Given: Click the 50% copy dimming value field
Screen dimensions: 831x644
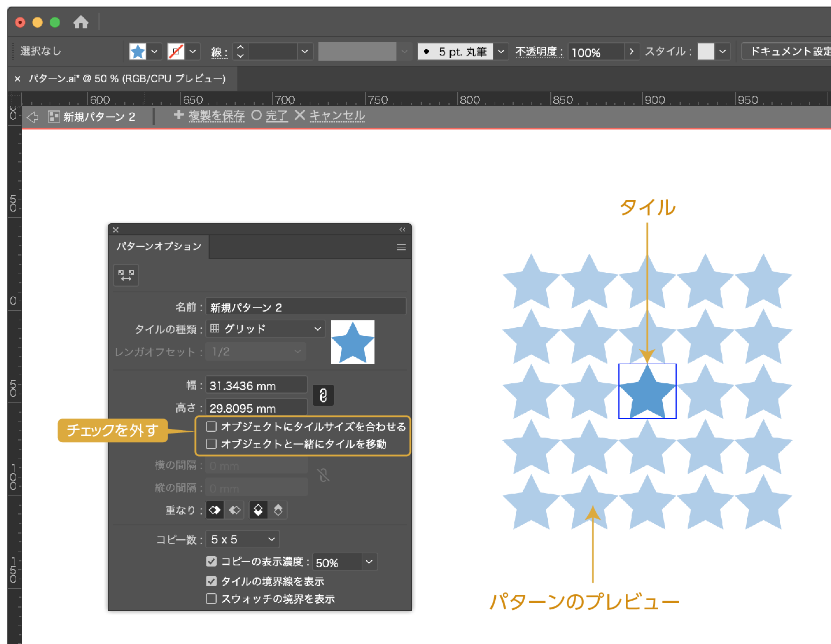Looking at the screenshot, I should (337, 562).
